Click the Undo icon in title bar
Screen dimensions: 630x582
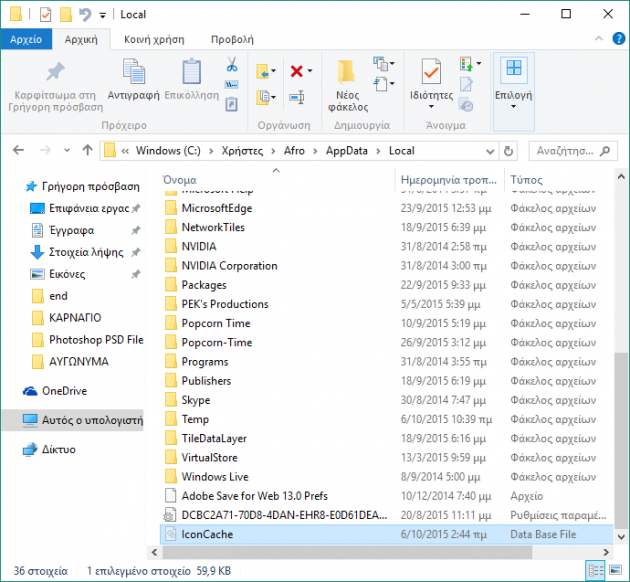point(85,14)
